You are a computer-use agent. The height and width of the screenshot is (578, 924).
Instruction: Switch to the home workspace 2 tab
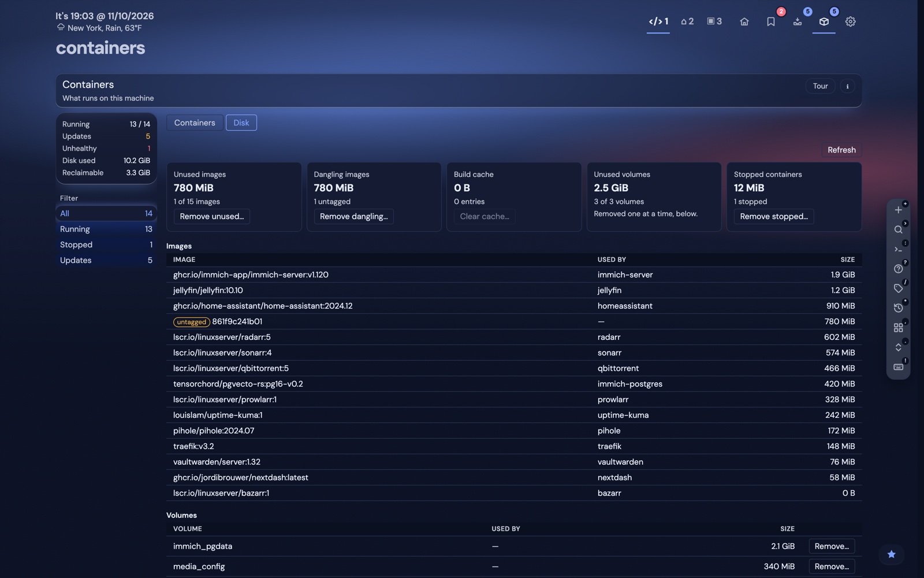(x=687, y=21)
